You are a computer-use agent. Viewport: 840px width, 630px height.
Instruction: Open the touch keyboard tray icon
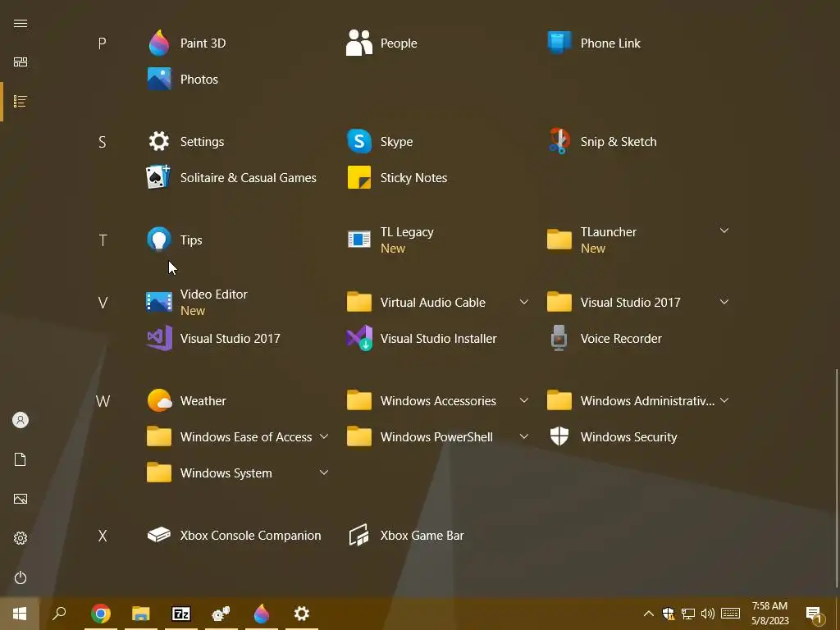pos(730,614)
